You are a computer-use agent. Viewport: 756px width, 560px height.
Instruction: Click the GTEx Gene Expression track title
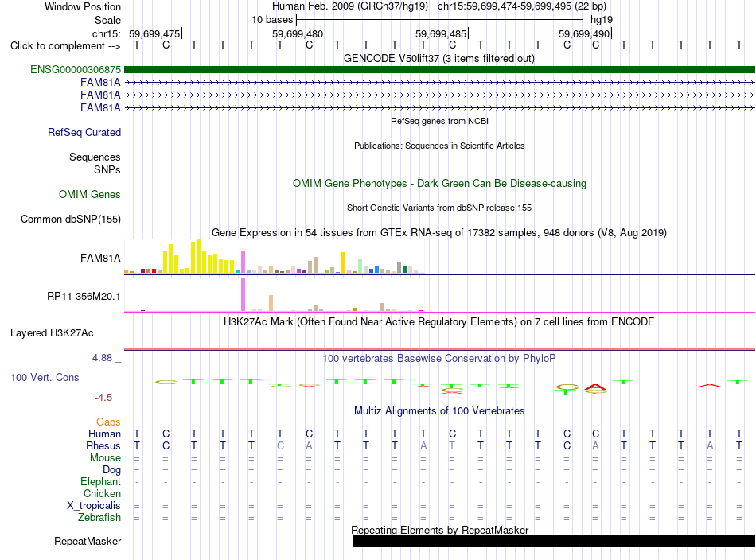coord(439,233)
